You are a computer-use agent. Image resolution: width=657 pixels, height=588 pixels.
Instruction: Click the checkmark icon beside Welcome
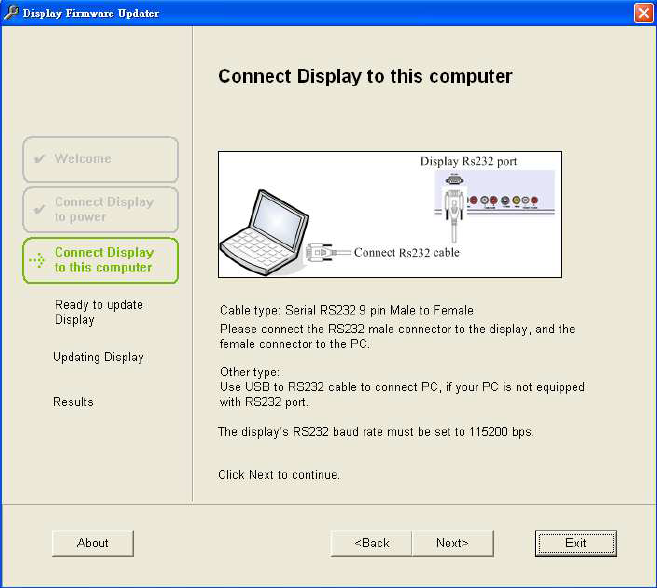[x=39, y=159]
